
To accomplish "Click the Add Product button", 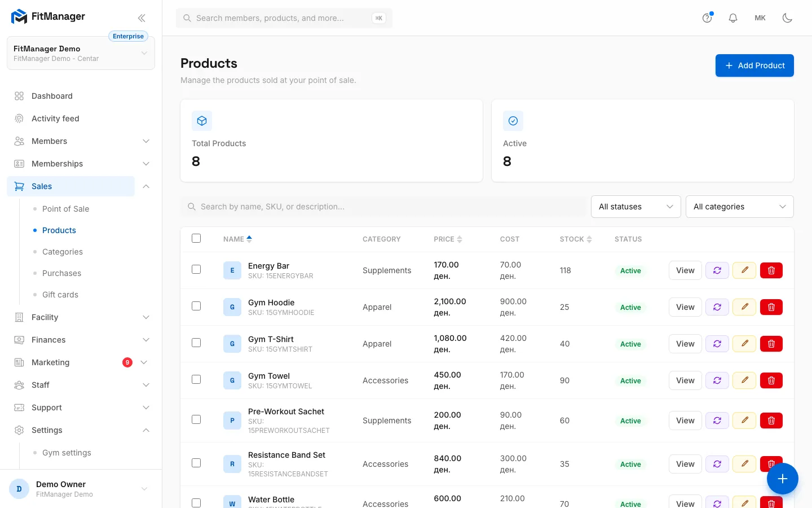I will [754, 65].
